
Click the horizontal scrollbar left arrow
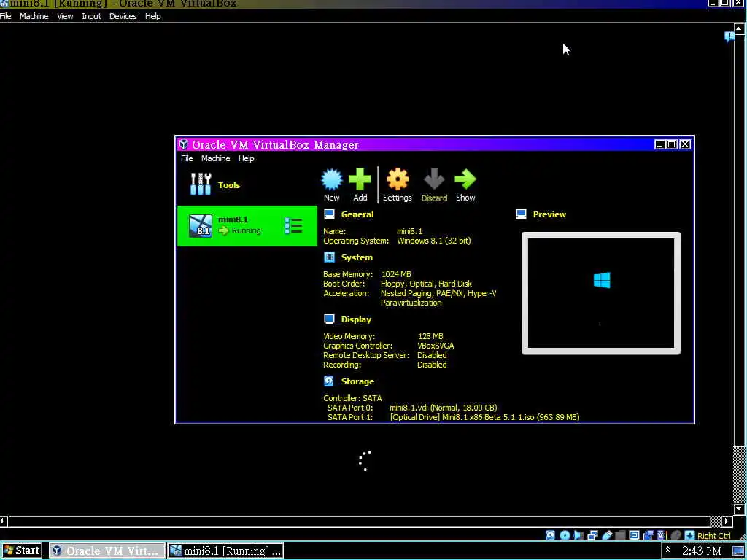click(x=4, y=521)
